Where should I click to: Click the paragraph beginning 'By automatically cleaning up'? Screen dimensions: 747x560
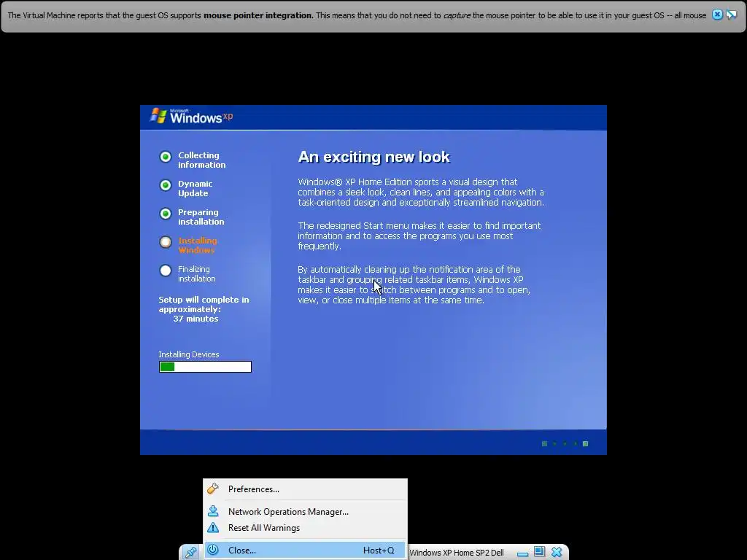point(414,285)
